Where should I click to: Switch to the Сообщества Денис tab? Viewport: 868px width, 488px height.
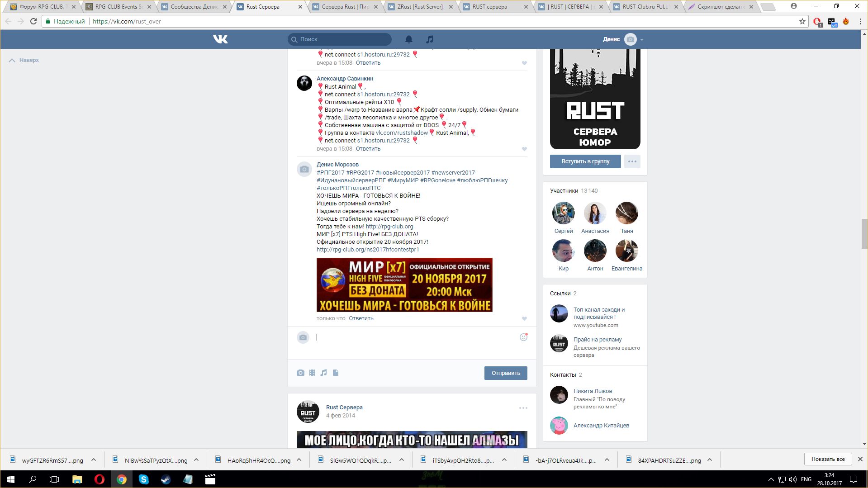point(194,7)
